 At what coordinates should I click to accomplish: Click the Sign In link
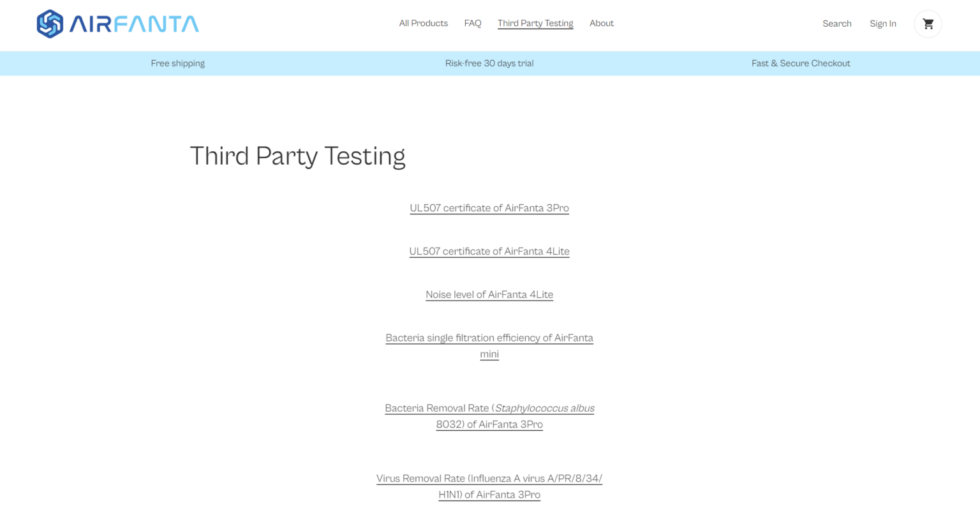pyautogui.click(x=882, y=24)
